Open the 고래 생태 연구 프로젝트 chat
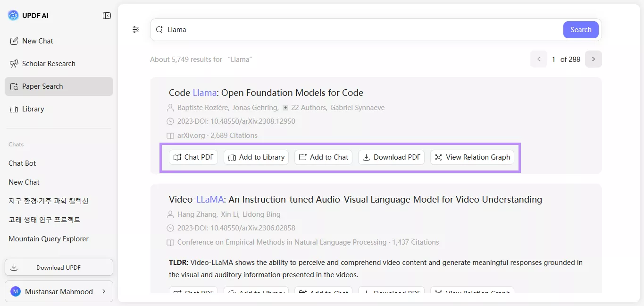The image size is (644, 306). click(44, 220)
